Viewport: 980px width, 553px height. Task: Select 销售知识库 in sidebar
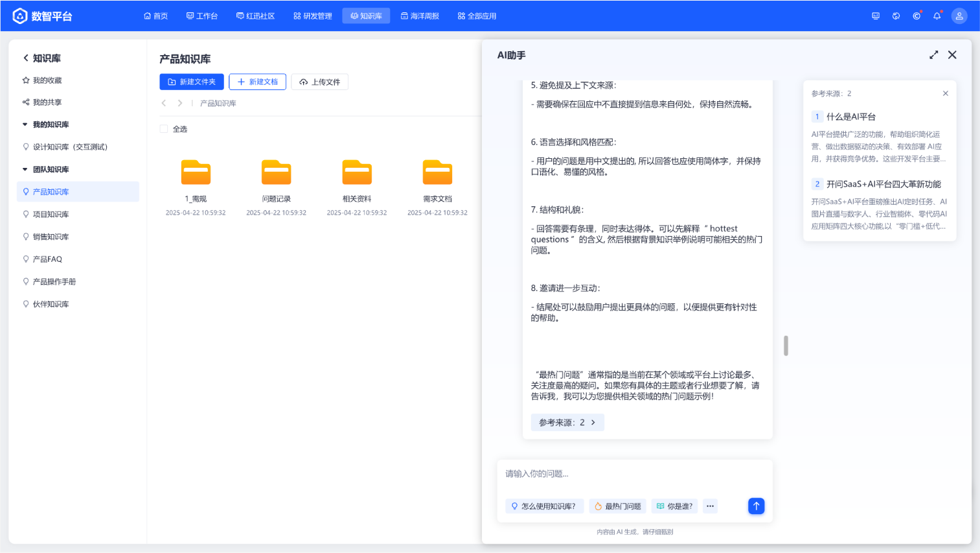pyautogui.click(x=78, y=237)
